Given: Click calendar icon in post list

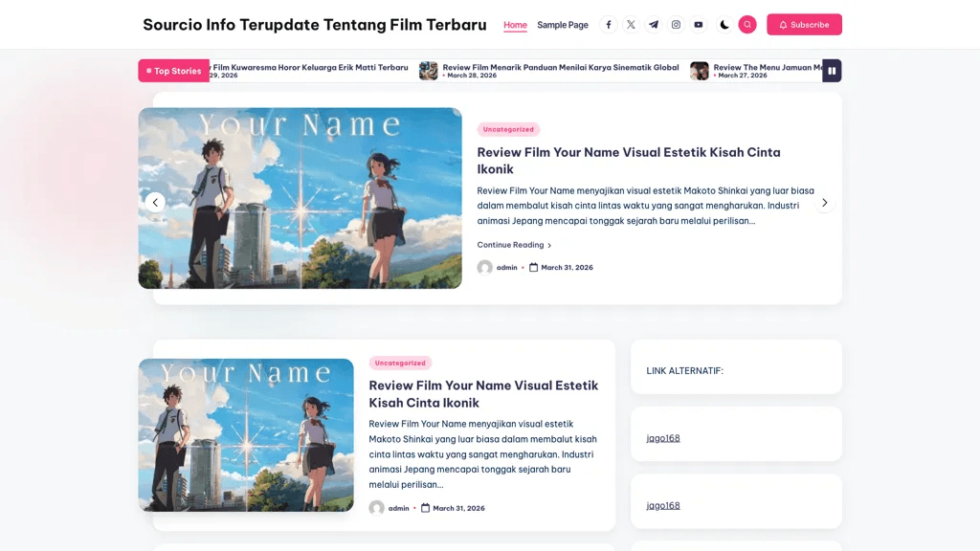Looking at the screenshot, I should 425,508.
